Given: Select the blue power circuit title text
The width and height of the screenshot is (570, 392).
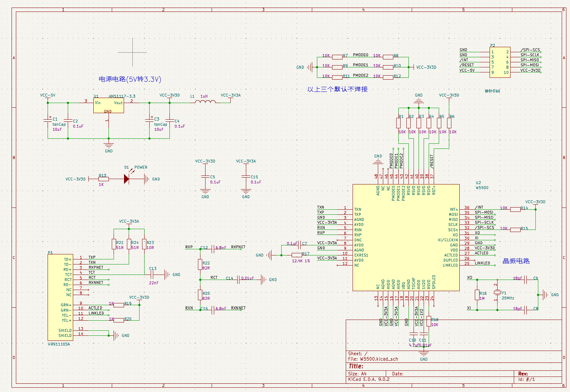Looking at the screenshot, I should pos(130,79).
